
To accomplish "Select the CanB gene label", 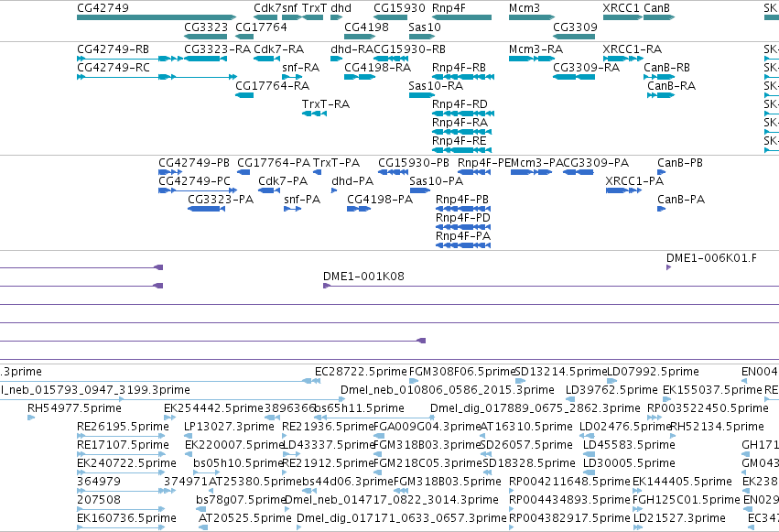I will point(656,8).
